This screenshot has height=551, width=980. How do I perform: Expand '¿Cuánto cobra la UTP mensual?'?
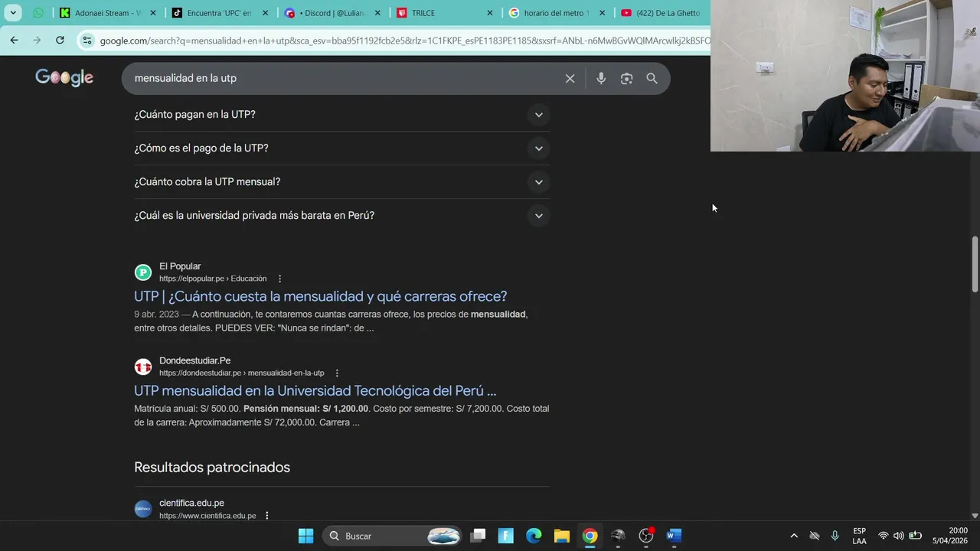(341, 182)
